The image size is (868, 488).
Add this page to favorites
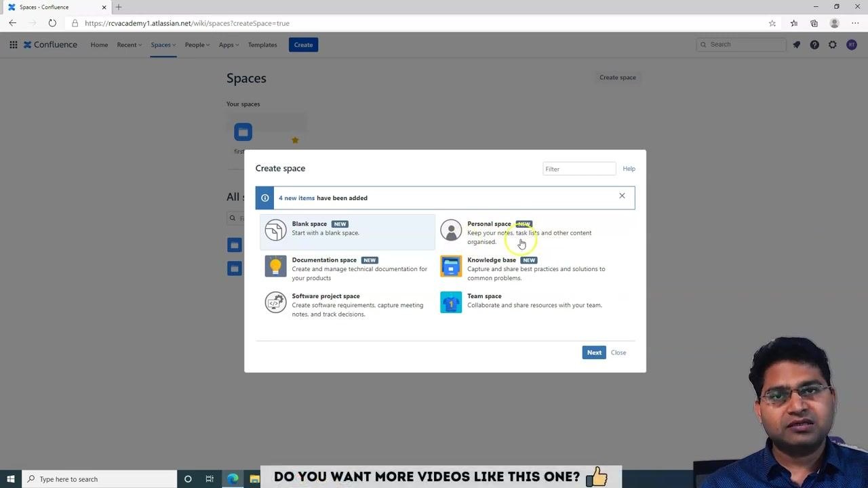[772, 23]
